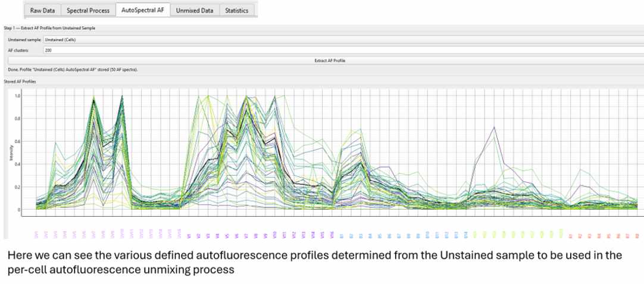Click the Step 1 Extract AF Profile heading
The image size is (644, 284).
(49, 28)
